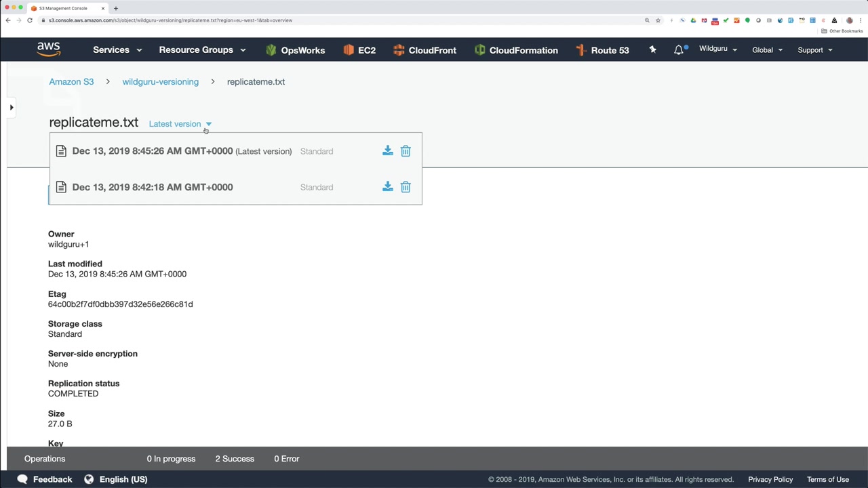Open the Wildguru account menu
Image resolution: width=868 pixels, height=488 pixels.
(718, 49)
